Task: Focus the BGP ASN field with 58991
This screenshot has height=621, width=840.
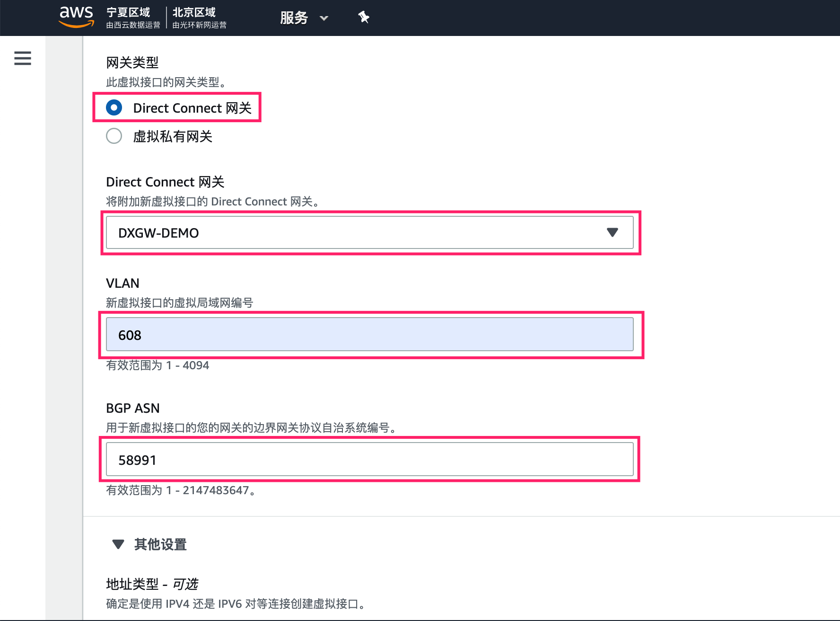Action: (x=369, y=459)
